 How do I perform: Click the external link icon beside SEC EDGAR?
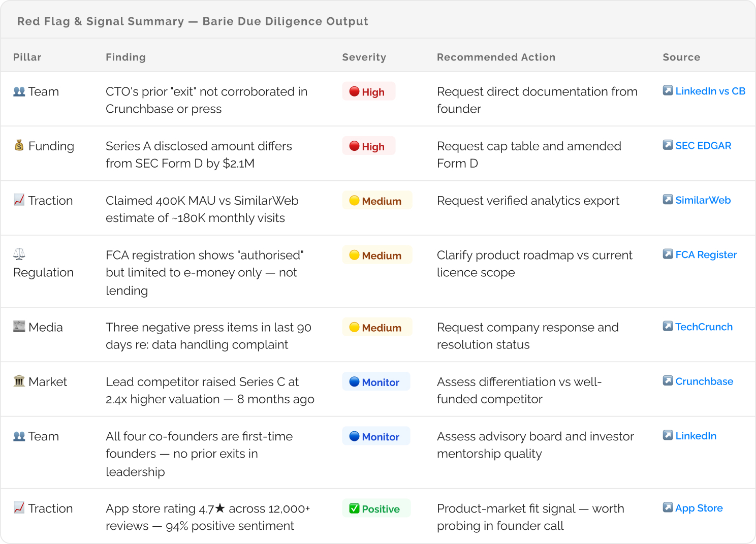coord(668,145)
